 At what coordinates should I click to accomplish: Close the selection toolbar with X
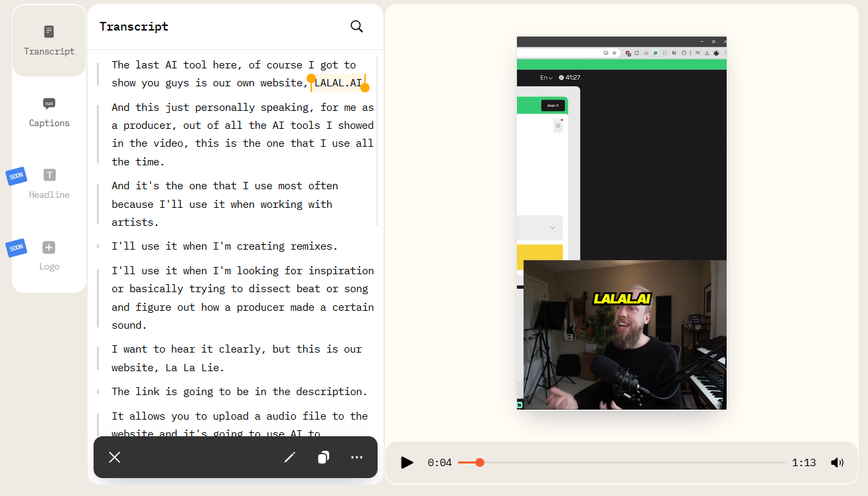115,457
